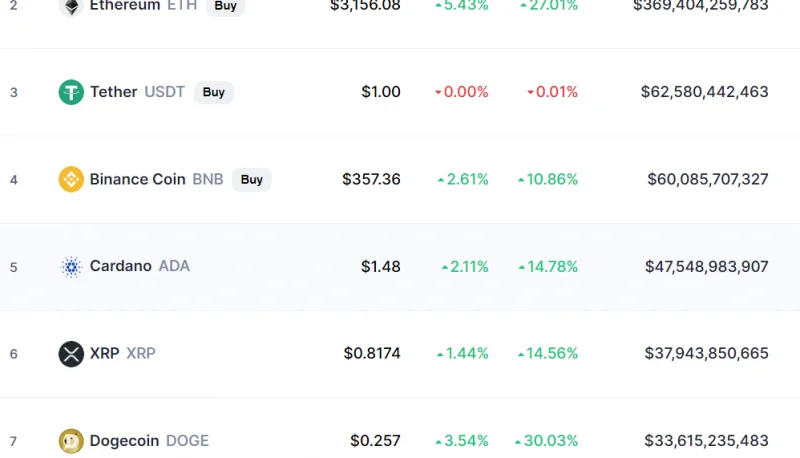Click the Cardano price $1.48
The width and height of the screenshot is (800, 458).
pos(381,267)
